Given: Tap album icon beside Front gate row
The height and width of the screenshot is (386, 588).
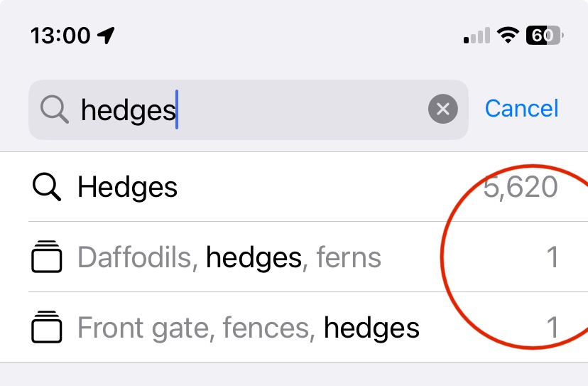Looking at the screenshot, I should pyautogui.click(x=47, y=328).
